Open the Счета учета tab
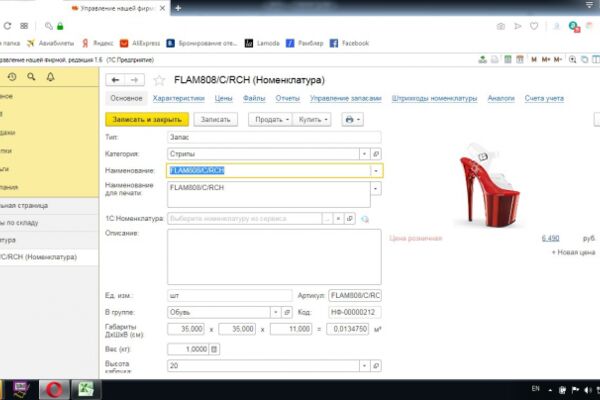Viewport: 600px width, 400px height. [544, 98]
